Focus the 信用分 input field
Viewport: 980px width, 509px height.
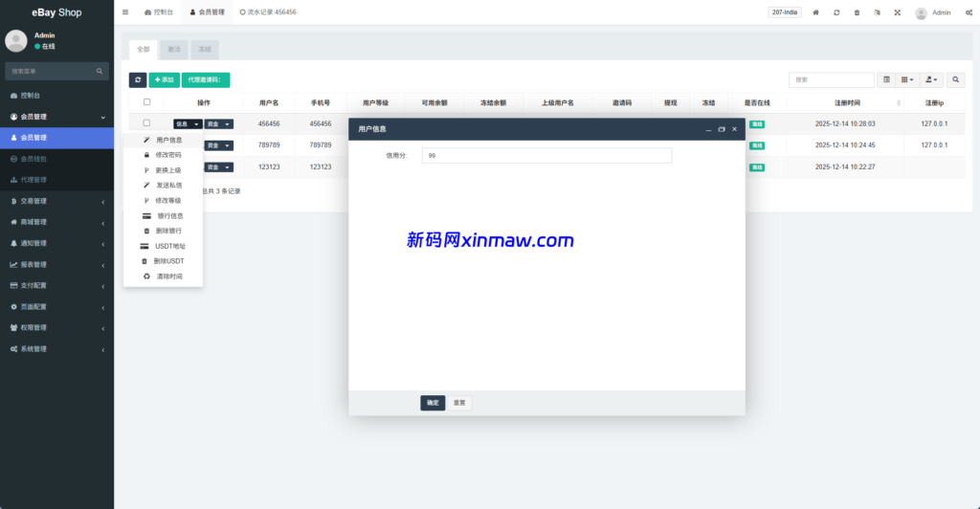tap(546, 156)
